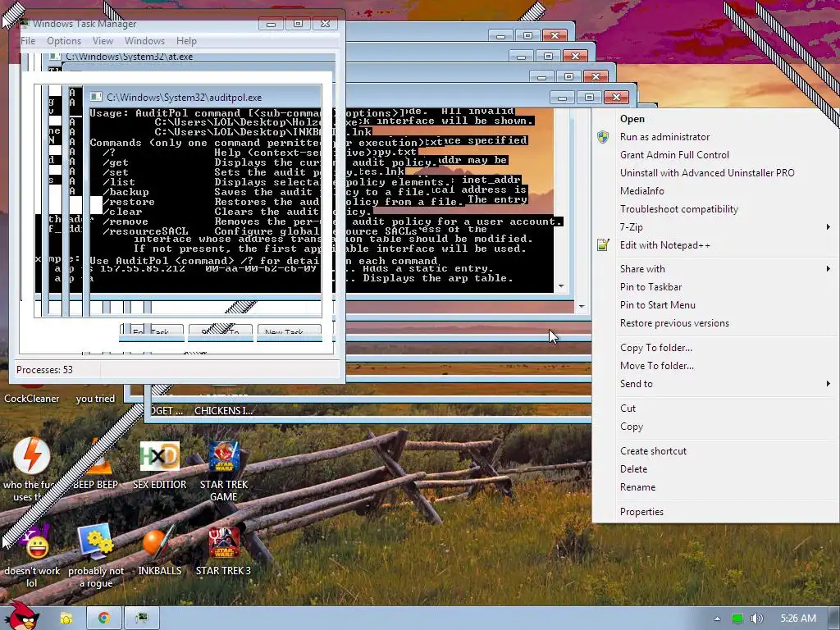This screenshot has width=840, height=630.
Task: Choose Troubleshoot compatibility
Action: click(715, 209)
